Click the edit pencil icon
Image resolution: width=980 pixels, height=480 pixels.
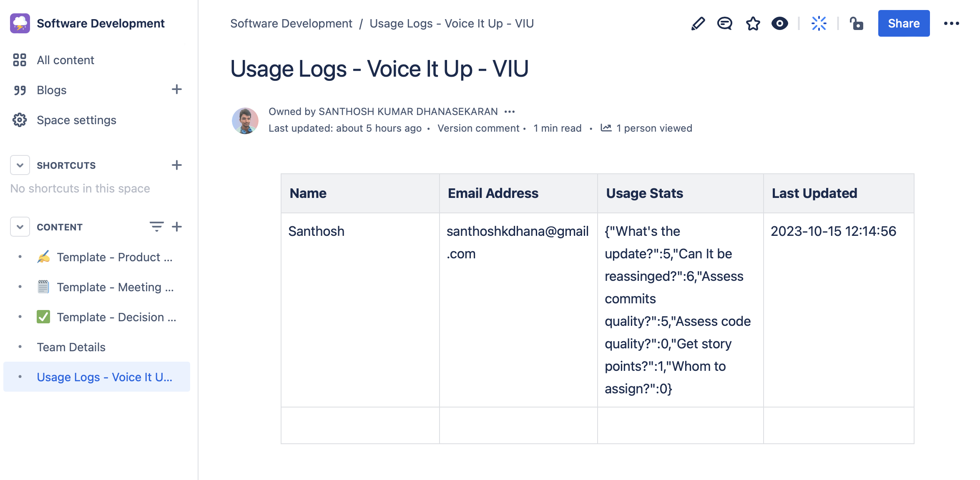click(x=698, y=24)
